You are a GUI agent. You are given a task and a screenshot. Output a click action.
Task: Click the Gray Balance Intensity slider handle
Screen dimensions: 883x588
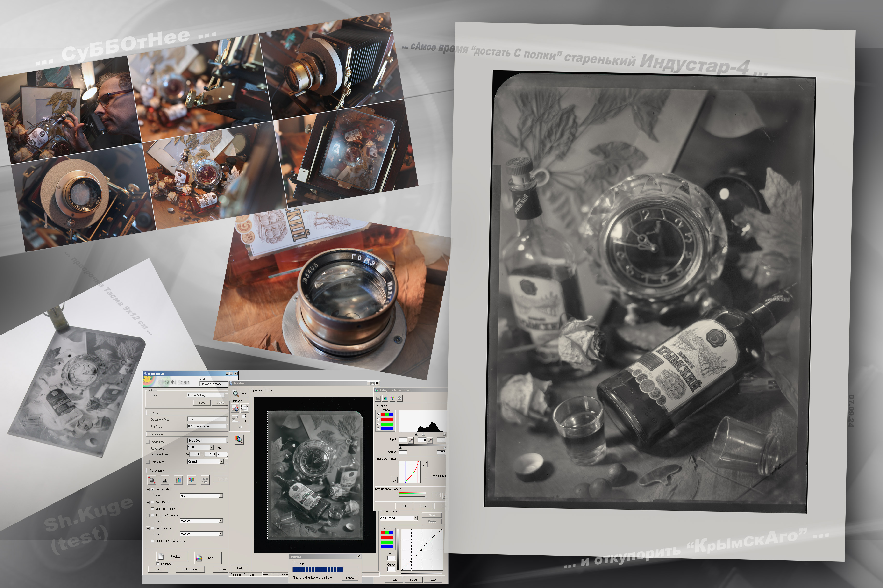pyautogui.click(x=426, y=496)
